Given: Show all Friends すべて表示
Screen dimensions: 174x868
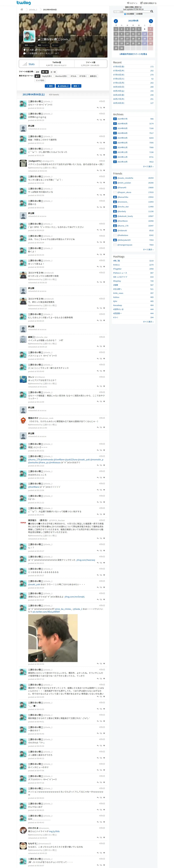Looking at the screenshot, I should pyautogui.click(x=148, y=250).
